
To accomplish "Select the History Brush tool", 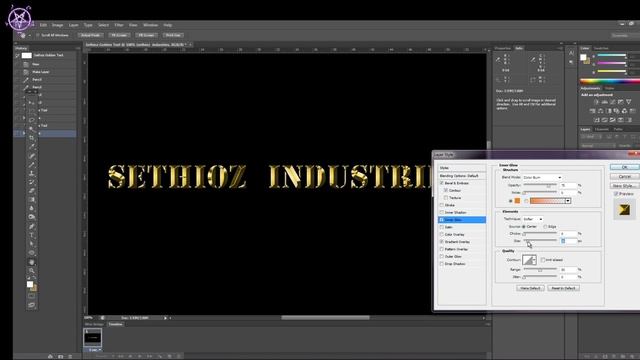I will click(x=32, y=182).
